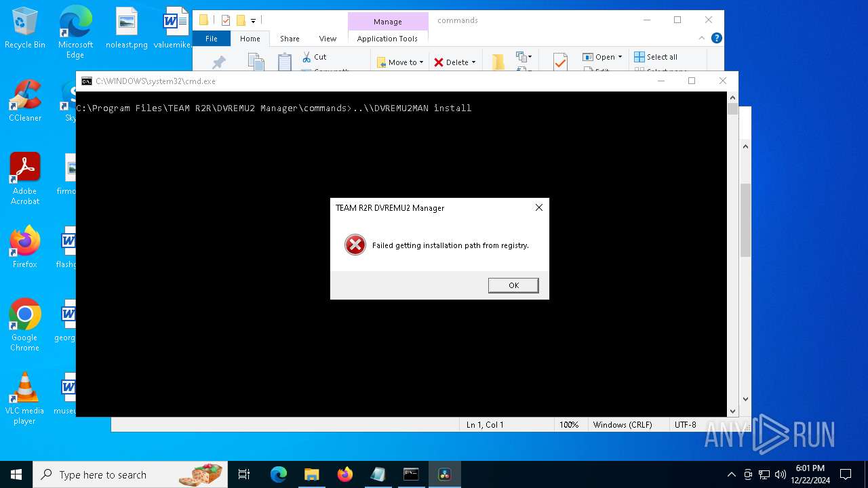Screen dimensions: 868x488
Task: Click the Cut command in Explorer ribbon
Action: pyautogui.click(x=315, y=57)
